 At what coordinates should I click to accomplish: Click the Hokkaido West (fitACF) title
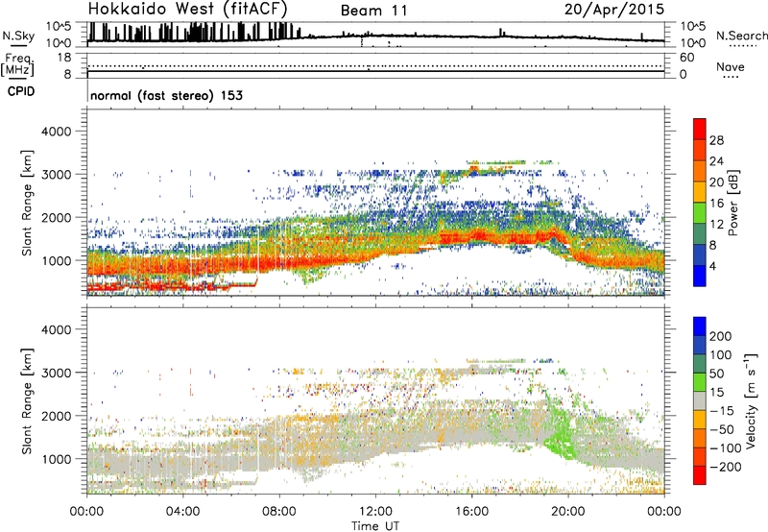(187, 9)
